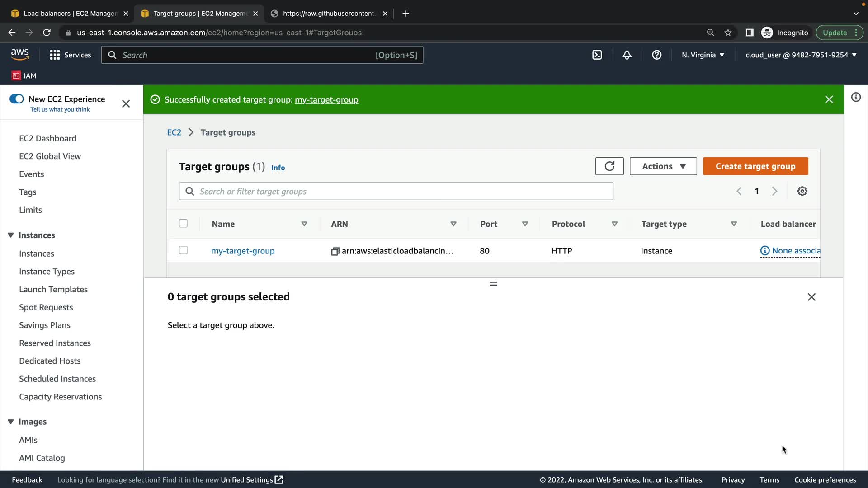The image size is (868, 488).
Task: Collapse the Instances sidebar section
Action: tap(11, 235)
